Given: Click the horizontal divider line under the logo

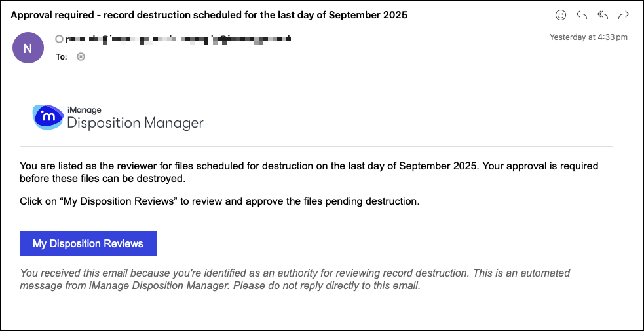Looking at the screenshot, I should pos(316,145).
